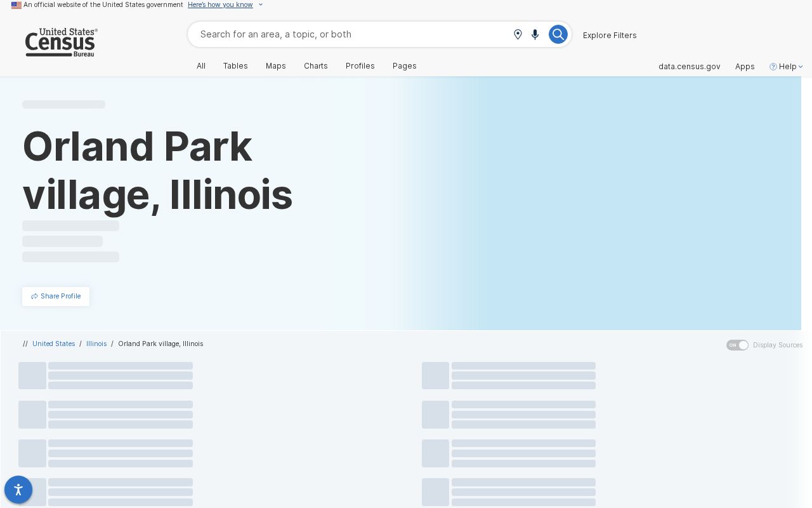Switch to the Tables tab
Image resolution: width=812 pixels, height=508 pixels.
click(x=235, y=66)
